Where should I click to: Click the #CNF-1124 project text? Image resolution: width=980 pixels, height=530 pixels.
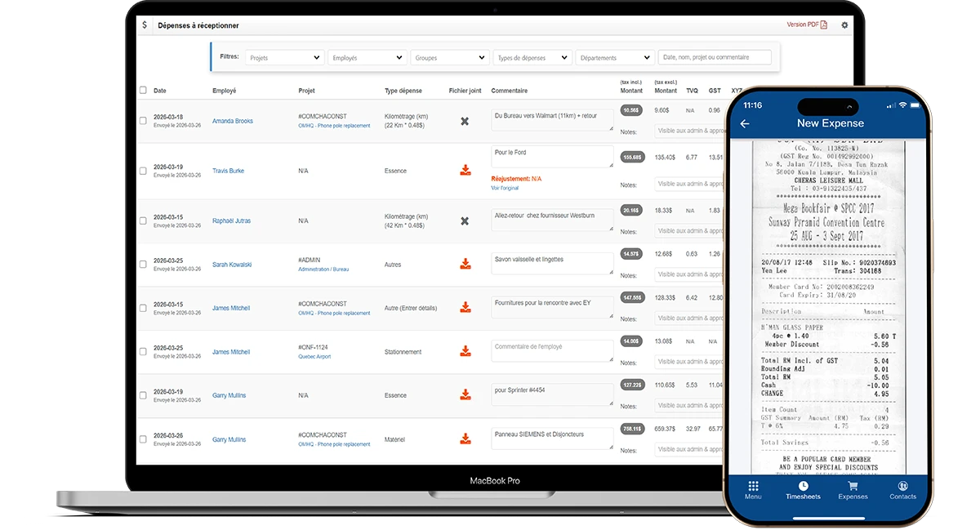[x=314, y=347]
